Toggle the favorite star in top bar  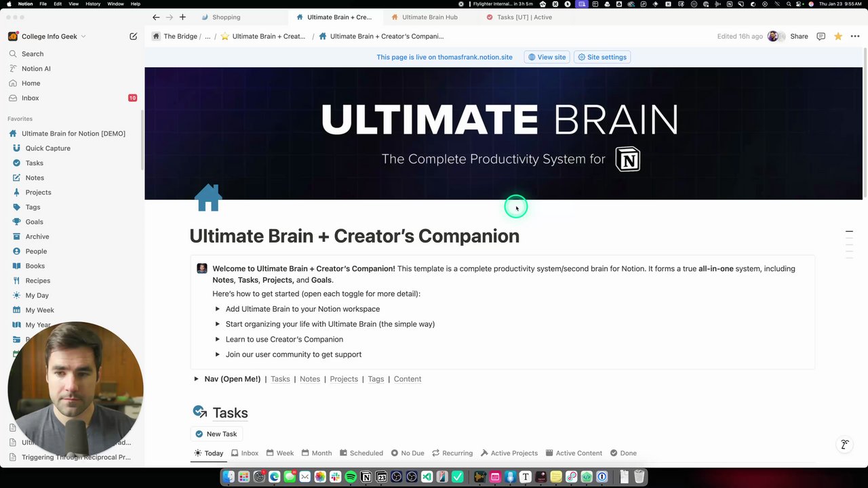(x=838, y=37)
